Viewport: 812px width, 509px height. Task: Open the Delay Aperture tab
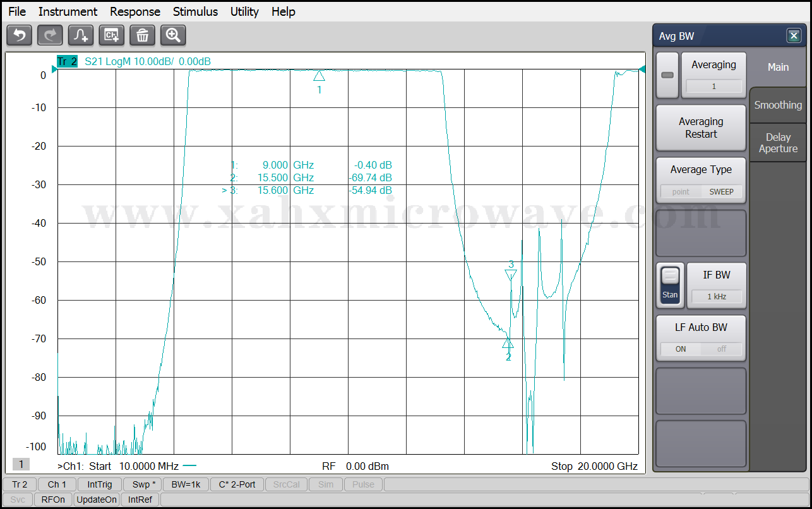tap(778, 143)
